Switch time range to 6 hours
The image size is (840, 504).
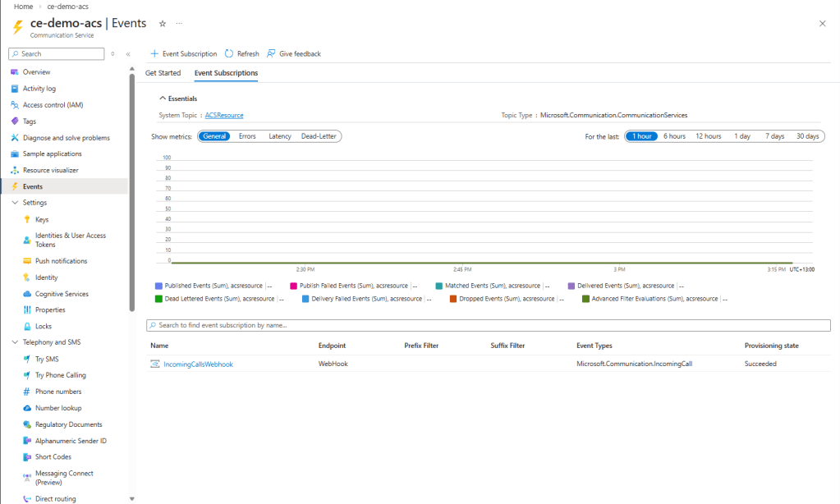674,136
